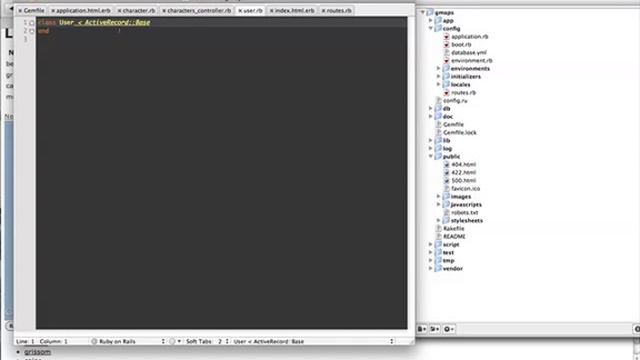Close the Gemfile tab with its x
The image size is (640, 360).
pyautogui.click(x=20, y=11)
